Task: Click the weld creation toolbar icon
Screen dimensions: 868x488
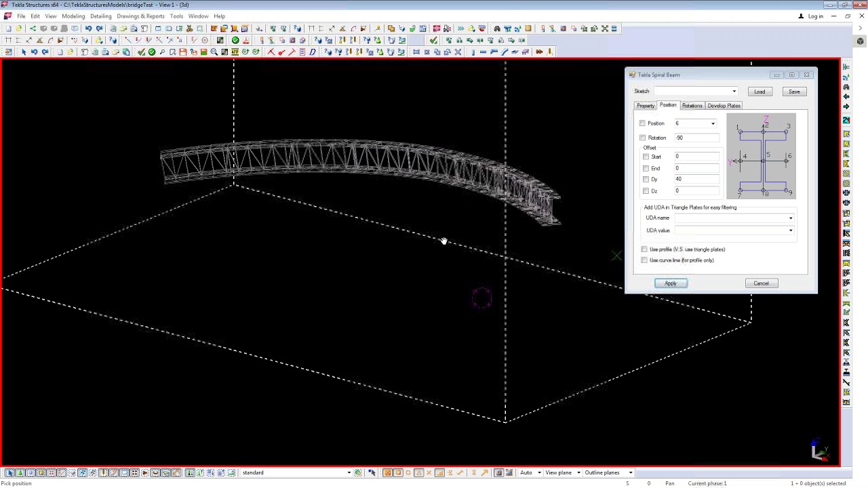Action: pyautogui.click(x=549, y=52)
